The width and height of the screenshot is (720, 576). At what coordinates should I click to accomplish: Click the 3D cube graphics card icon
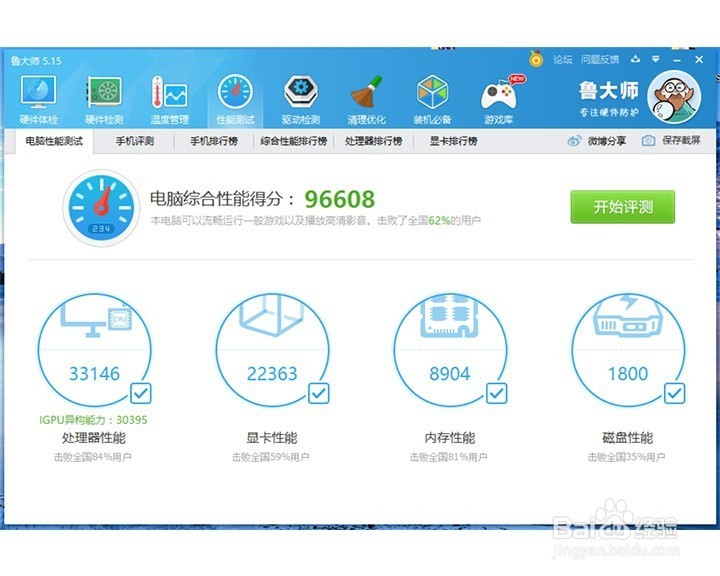click(x=272, y=315)
